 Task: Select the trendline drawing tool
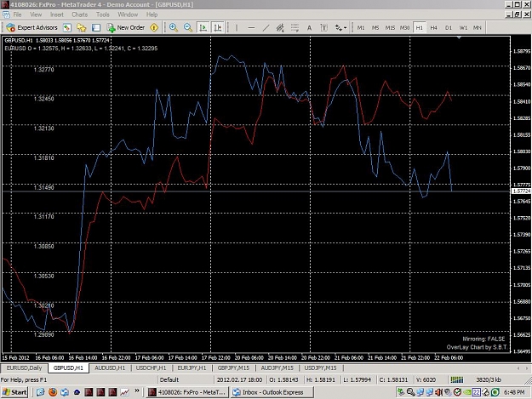click(x=266, y=28)
